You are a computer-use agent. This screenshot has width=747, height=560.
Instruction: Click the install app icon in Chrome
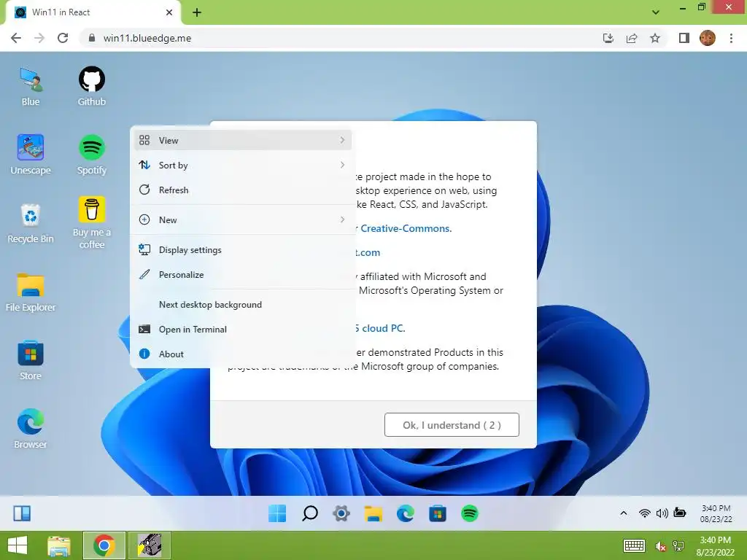pyautogui.click(x=608, y=38)
